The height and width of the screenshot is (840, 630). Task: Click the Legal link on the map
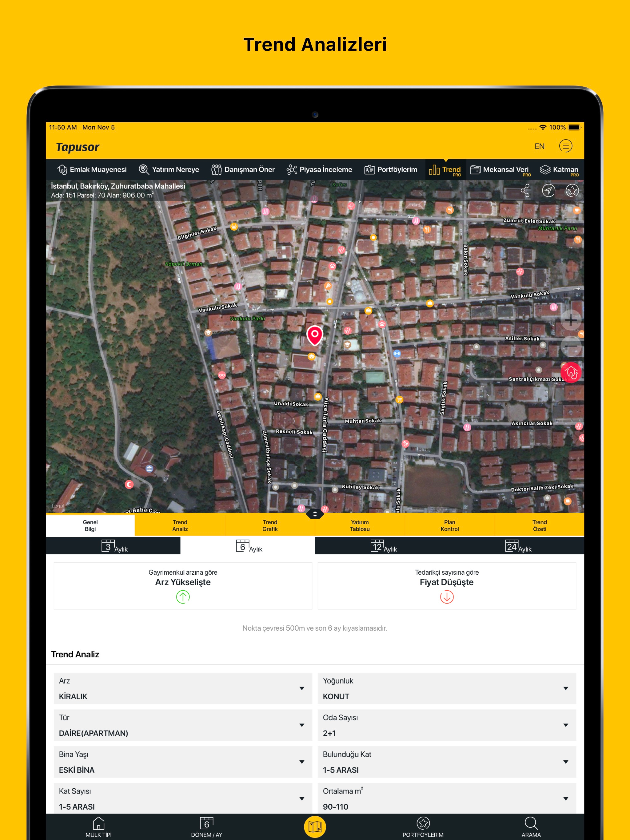tap(58, 506)
